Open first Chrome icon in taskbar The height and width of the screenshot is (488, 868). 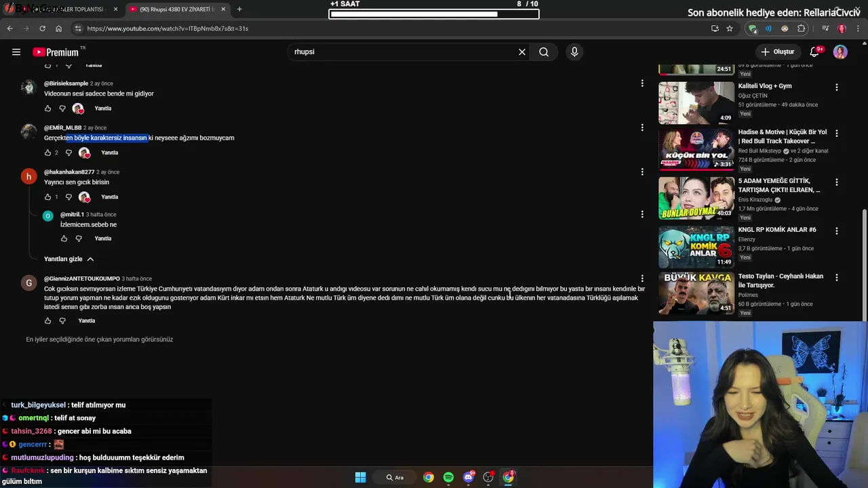[x=429, y=477]
